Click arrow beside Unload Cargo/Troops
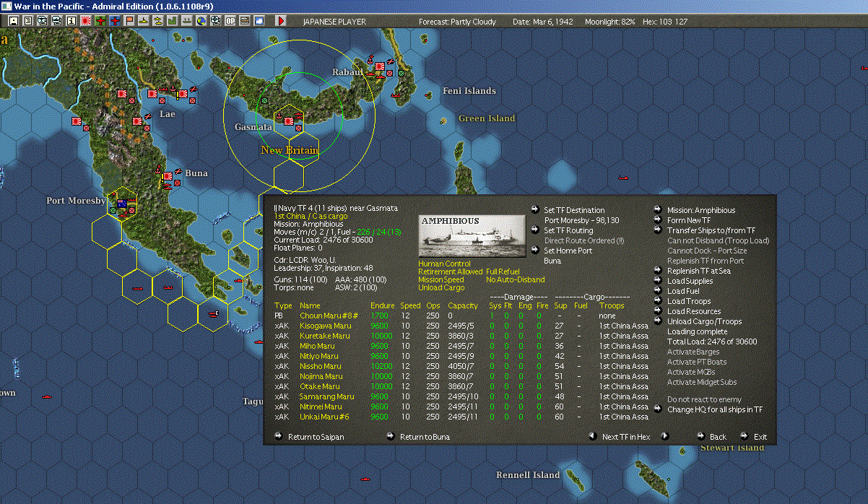The height and width of the screenshot is (504, 868). pyautogui.click(x=658, y=321)
